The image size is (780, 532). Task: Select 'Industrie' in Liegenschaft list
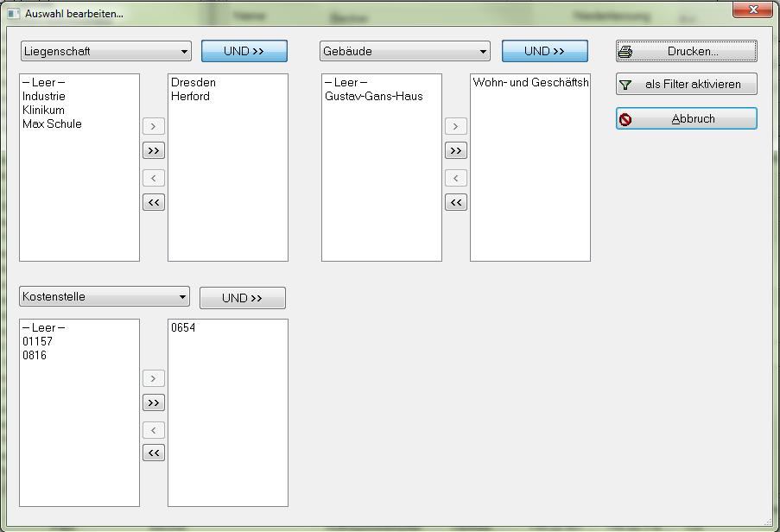(x=44, y=97)
